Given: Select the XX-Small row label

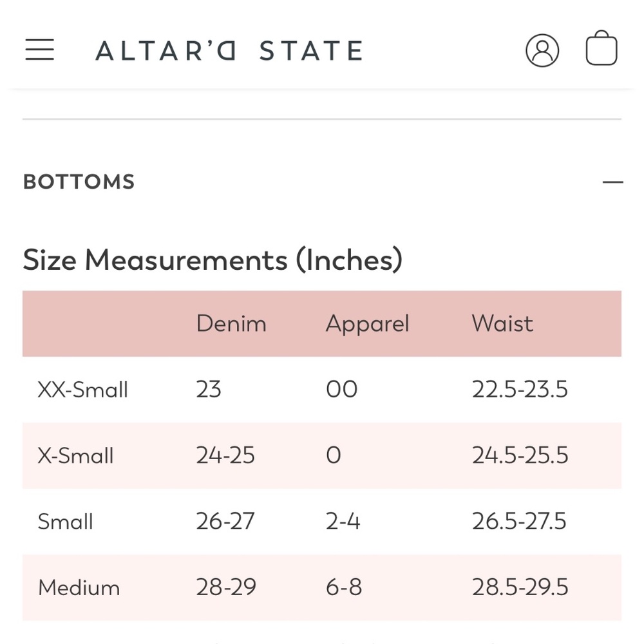Looking at the screenshot, I should pyautogui.click(x=82, y=390).
